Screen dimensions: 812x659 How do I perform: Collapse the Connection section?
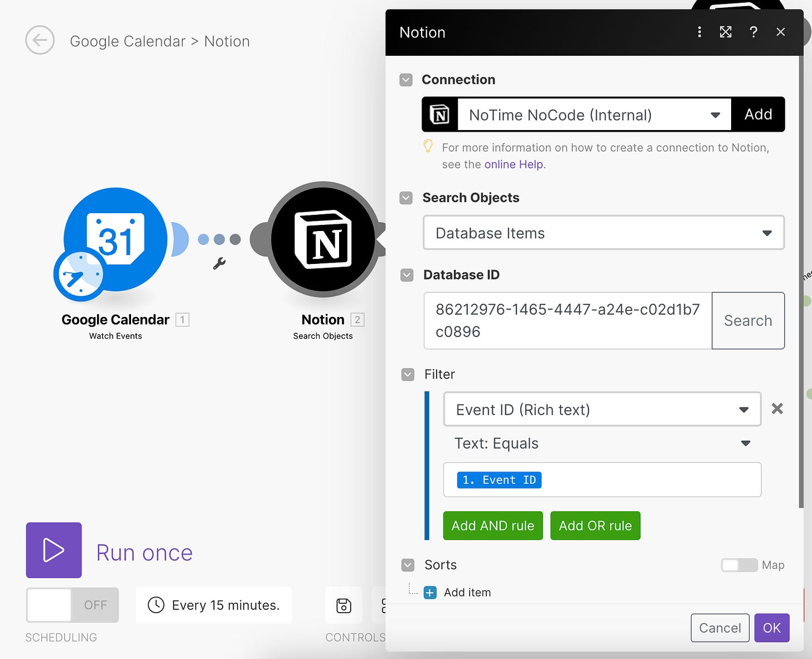406,80
